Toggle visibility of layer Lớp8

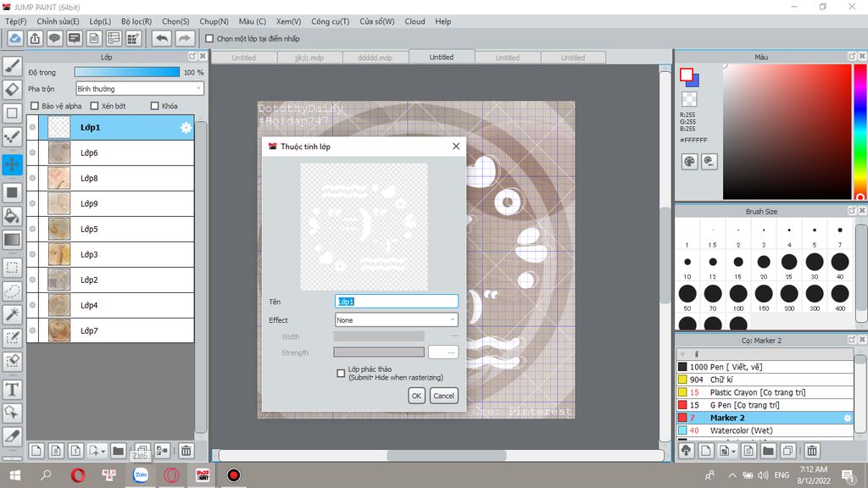[33, 178]
